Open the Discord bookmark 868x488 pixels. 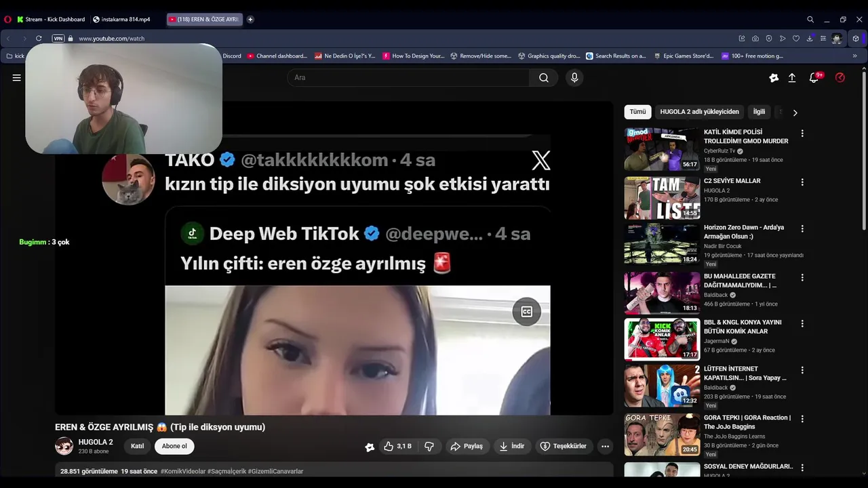click(x=232, y=56)
